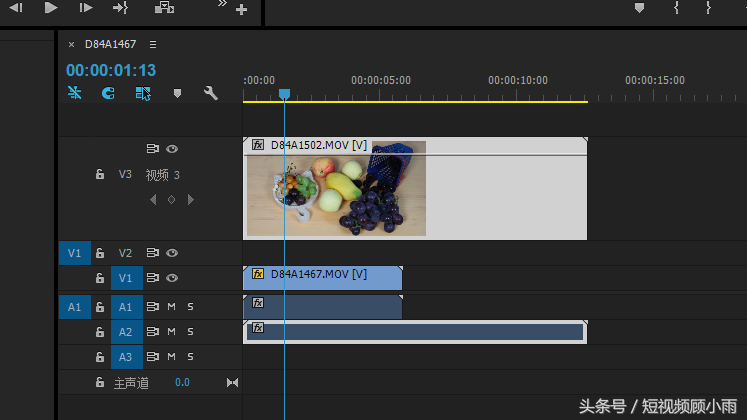The width and height of the screenshot is (747, 420).
Task: Open Timeline Display Settings wrench
Action: click(x=211, y=93)
